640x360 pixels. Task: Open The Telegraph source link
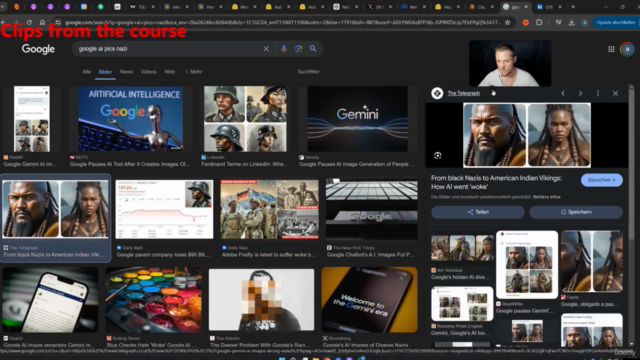click(x=464, y=93)
